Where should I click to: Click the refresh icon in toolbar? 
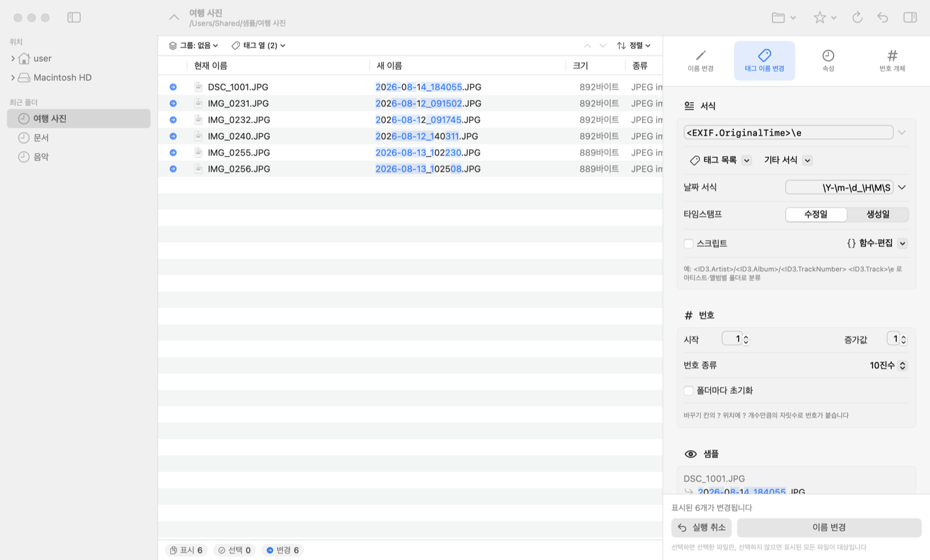point(857,17)
